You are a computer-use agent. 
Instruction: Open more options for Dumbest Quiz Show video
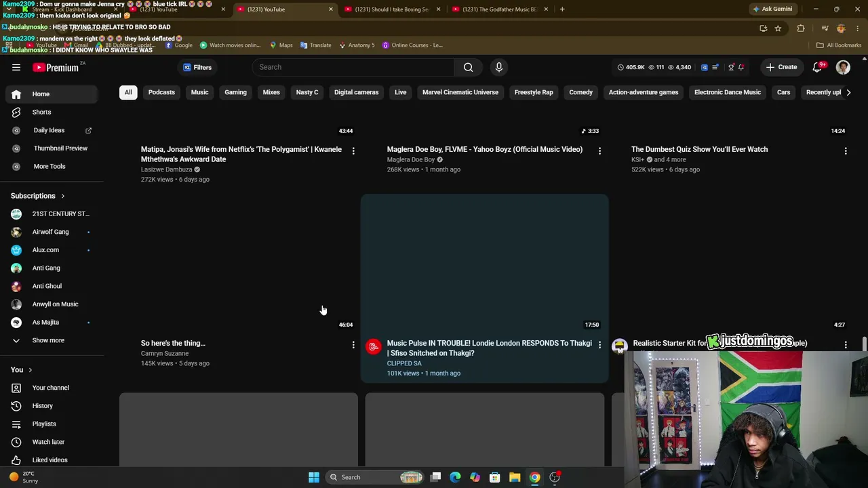[846, 150]
